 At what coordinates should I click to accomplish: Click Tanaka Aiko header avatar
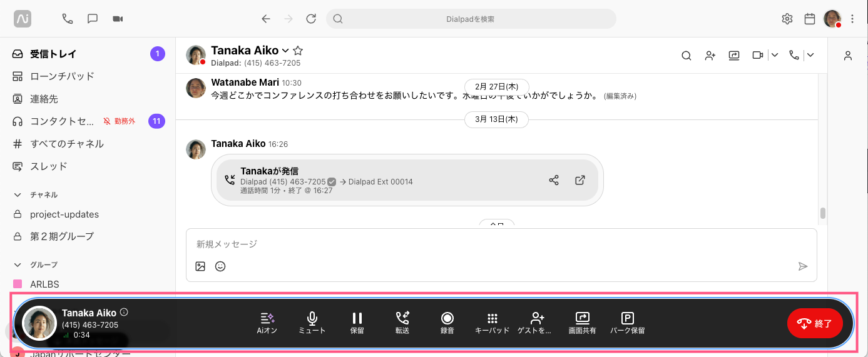[x=196, y=55]
